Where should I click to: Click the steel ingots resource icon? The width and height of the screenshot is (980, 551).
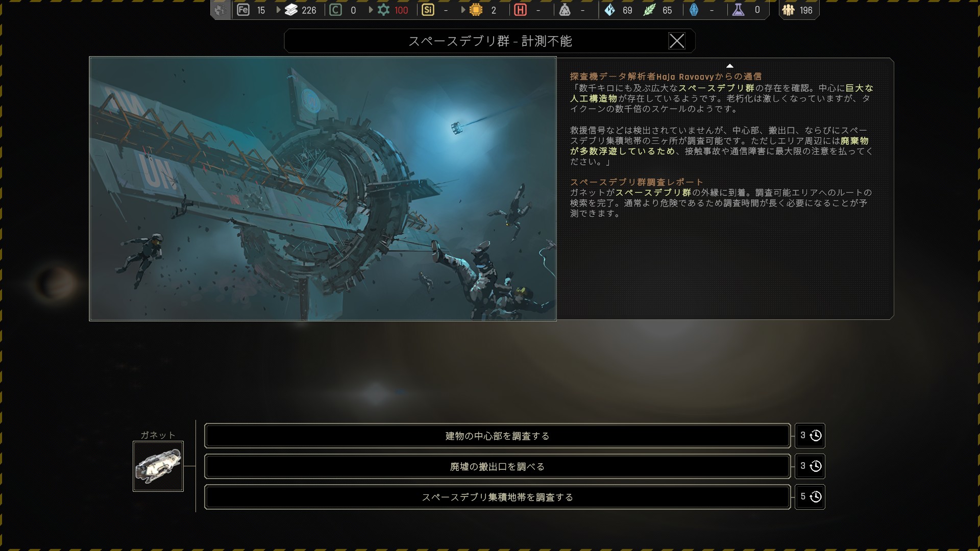click(x=291, y=10)
